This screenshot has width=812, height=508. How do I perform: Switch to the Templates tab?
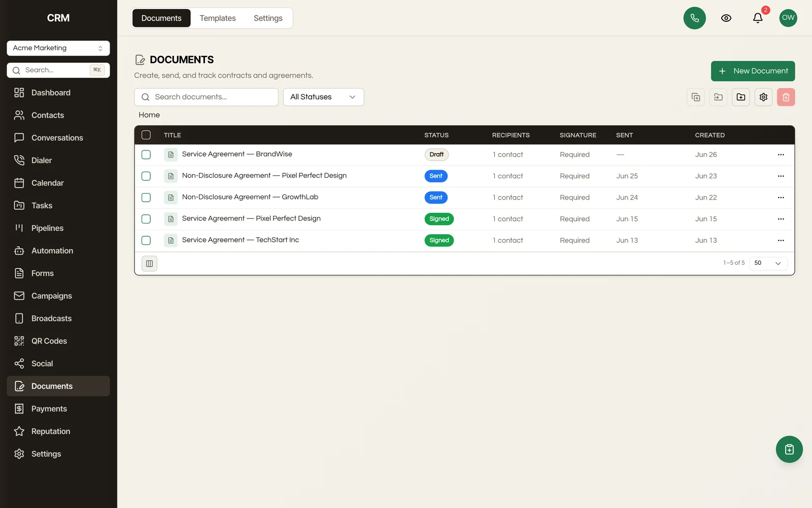point(218,18)
